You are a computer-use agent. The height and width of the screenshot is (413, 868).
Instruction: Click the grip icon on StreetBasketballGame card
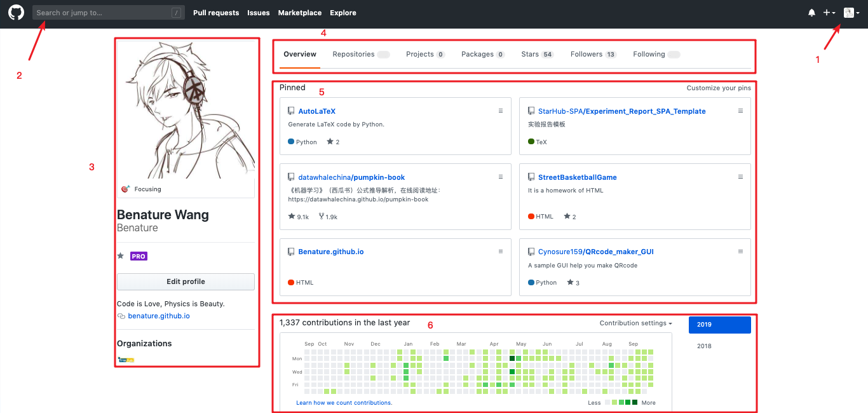pos(740,177)
